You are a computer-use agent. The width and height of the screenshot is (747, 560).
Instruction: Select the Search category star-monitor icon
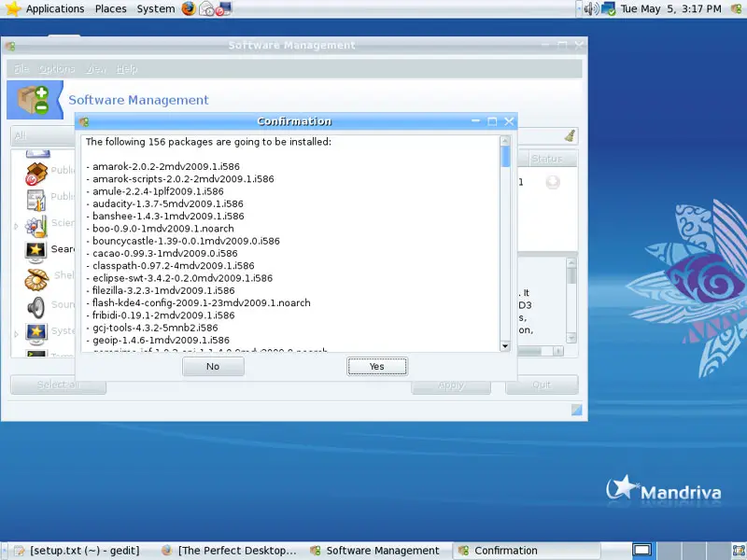pyautogui.click(x=35, y=251)
